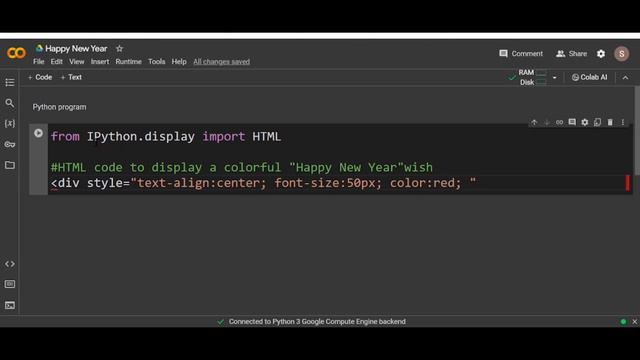Click the green connection status dot
This screenshot has width=640, height=360.
(623, 322)
